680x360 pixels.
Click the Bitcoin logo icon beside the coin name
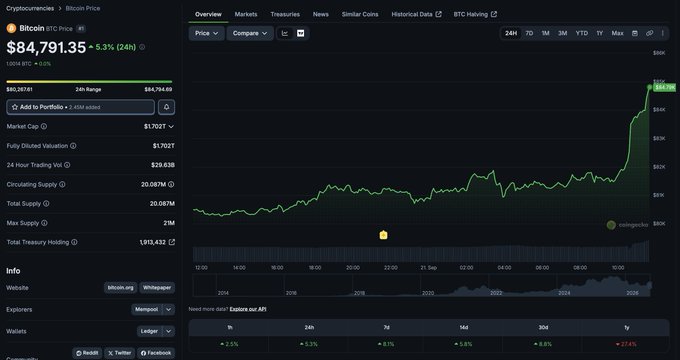(x=11, y=29)
